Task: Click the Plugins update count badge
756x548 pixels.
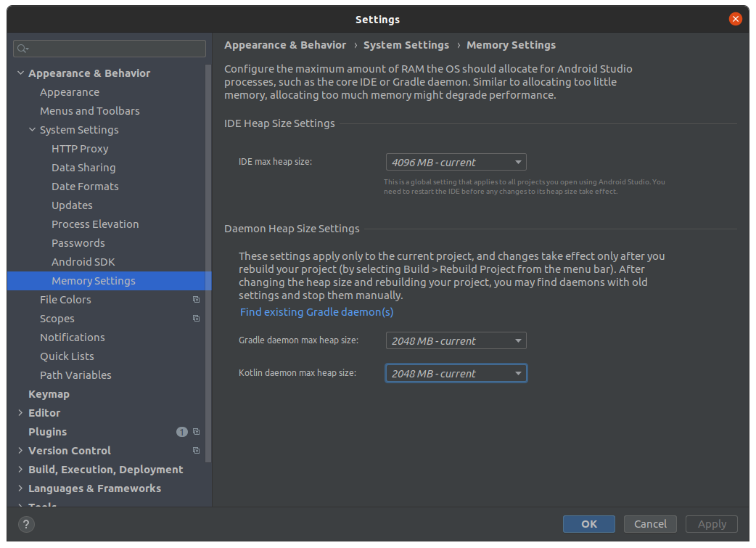Action: pyautogui.click(x=182, y=432)
